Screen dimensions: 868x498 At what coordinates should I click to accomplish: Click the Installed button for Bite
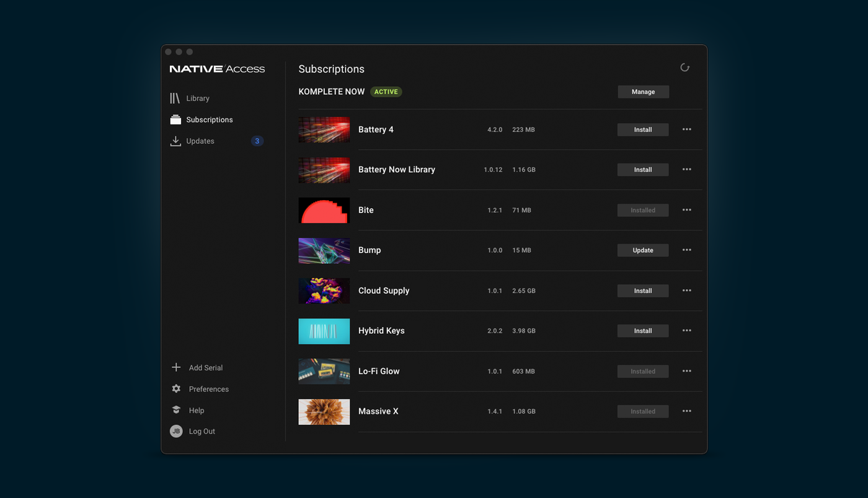click(x=643, y=210)
